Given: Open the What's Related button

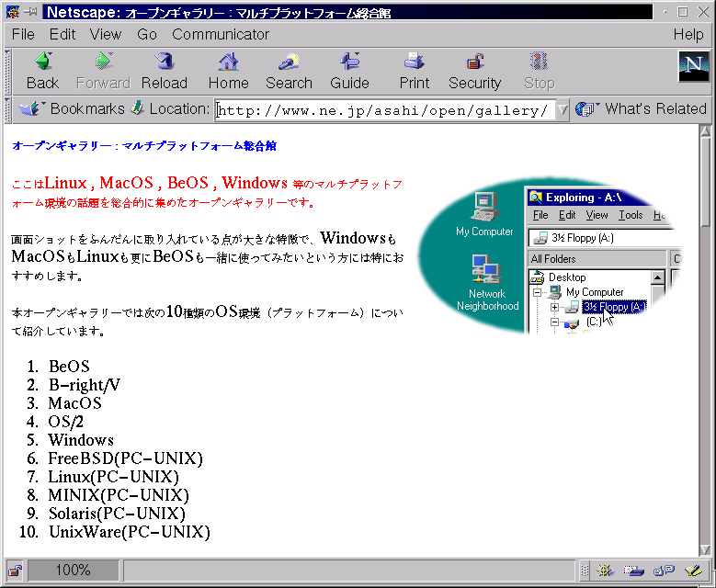Looking at the screenshot, I should pyautogui.click(x=642, y=108).
